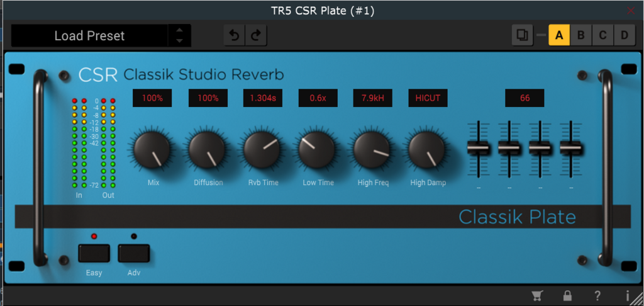Open help via the question mark icon

point(597,295)
